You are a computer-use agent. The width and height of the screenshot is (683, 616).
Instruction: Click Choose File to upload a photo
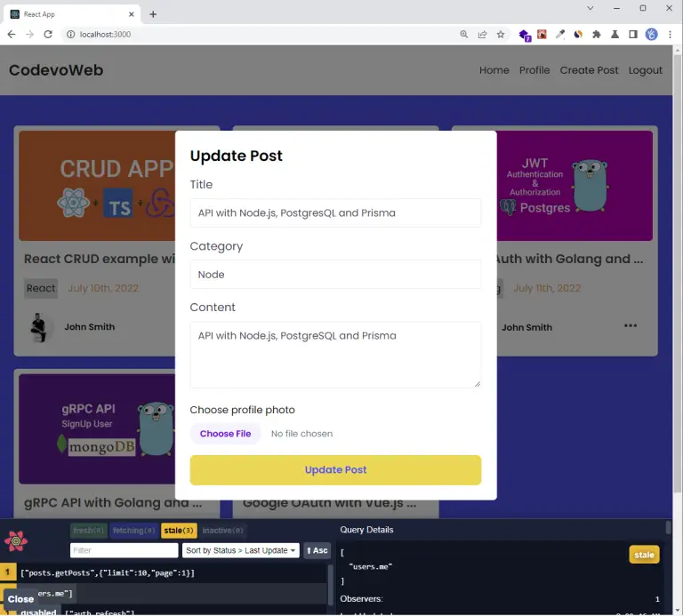coord(225,434)
